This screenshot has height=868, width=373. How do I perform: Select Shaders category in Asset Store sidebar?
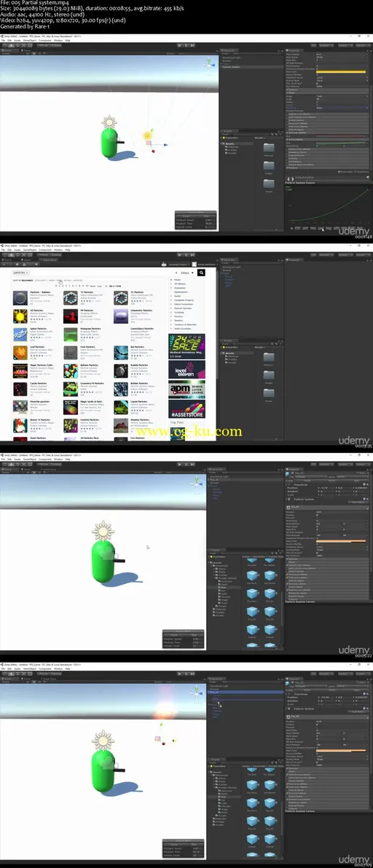click(x=178, y=320)
